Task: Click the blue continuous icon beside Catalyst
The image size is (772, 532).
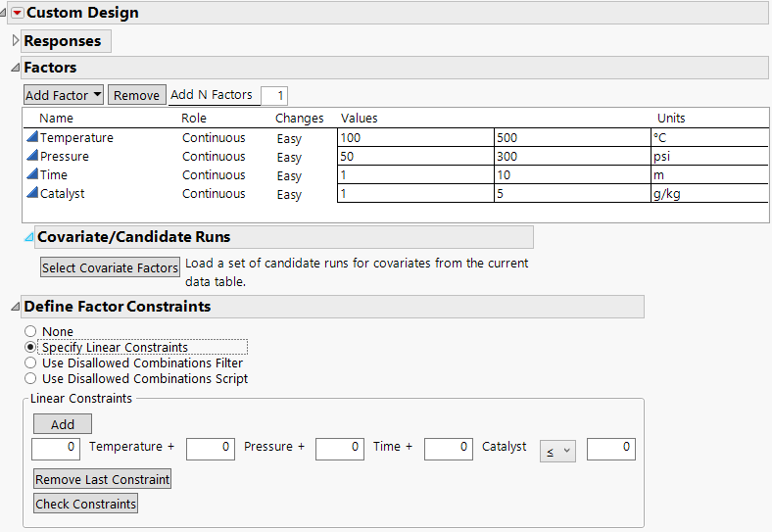Action: (x=32, y=194)
